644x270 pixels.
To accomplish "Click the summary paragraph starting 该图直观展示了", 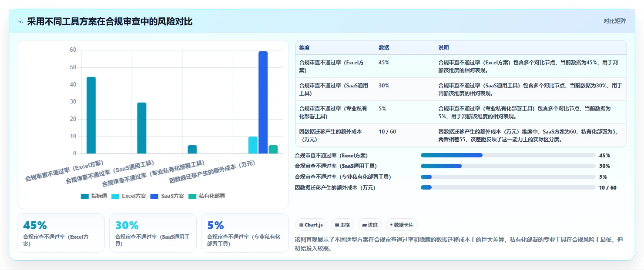I will coord(459,244).
